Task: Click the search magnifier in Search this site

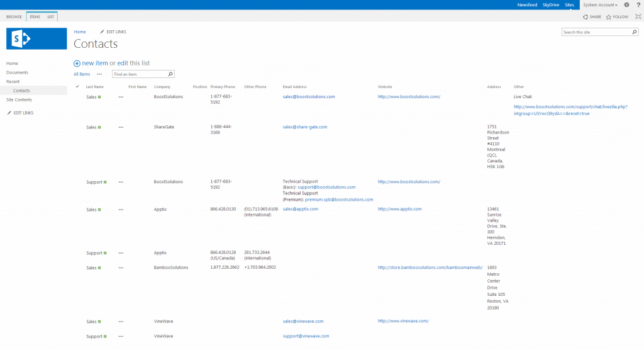Action: [x=634, y=32]
